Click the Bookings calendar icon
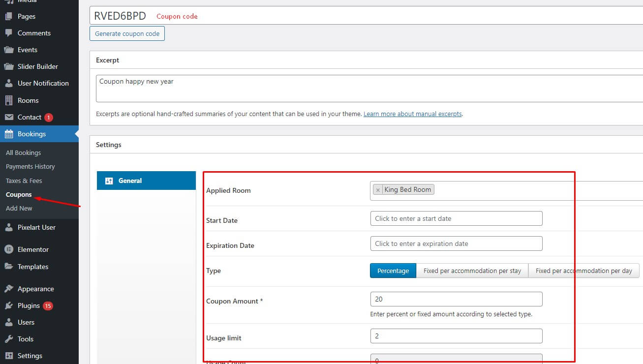 [9, 134]
